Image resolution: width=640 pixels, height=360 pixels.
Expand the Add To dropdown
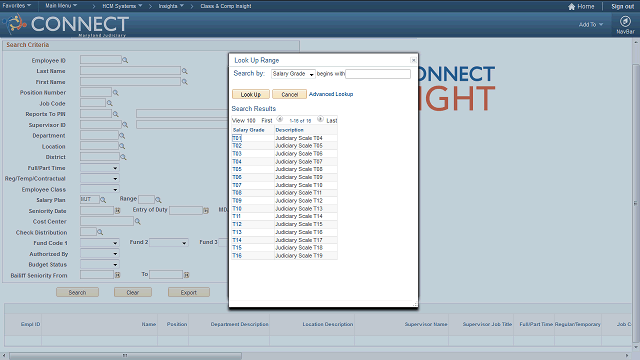click(591, 24)
